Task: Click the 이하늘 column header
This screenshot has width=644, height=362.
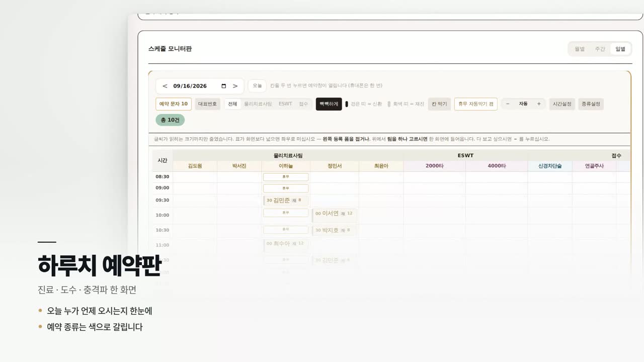Action: click(286, 166)
